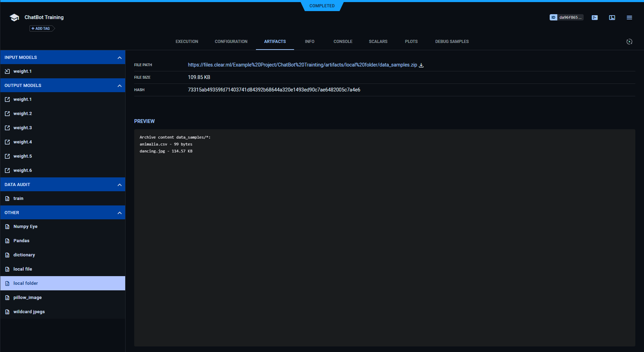Click the Add Tag button

(x=42, y=28)
